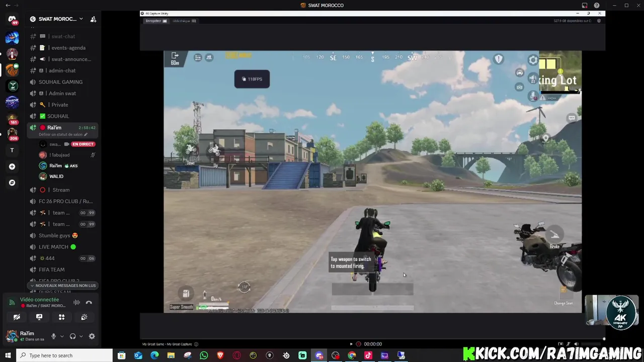Join the FIFA TEAM voice channel
The width and height of the screenshot is (644, 362).
[x=63, y=269]
